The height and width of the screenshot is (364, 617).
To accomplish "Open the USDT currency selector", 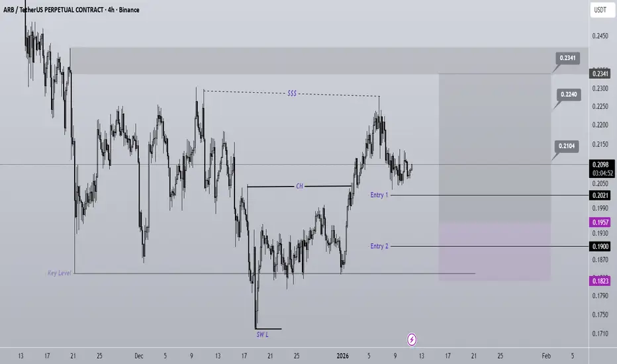I will pos(601,10).
